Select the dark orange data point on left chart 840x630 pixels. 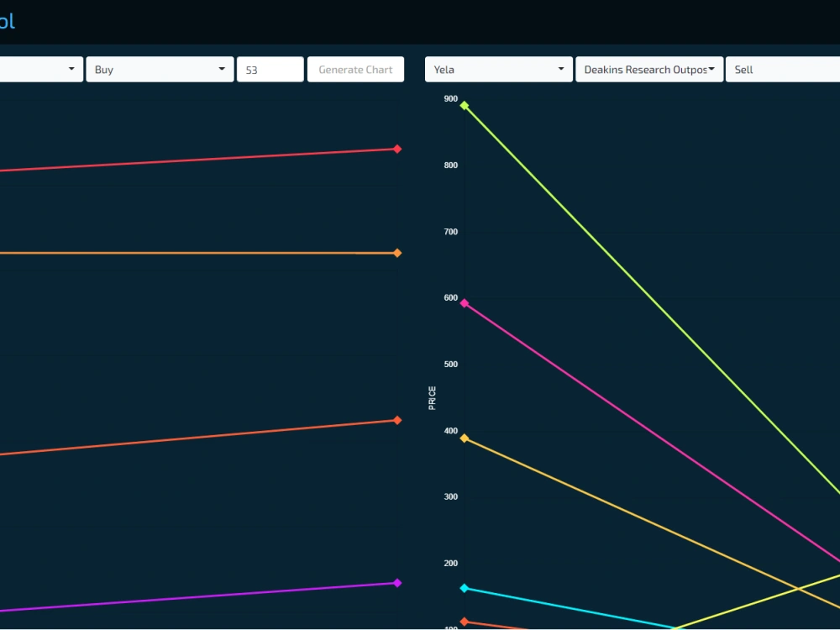[x=397, y=421]
